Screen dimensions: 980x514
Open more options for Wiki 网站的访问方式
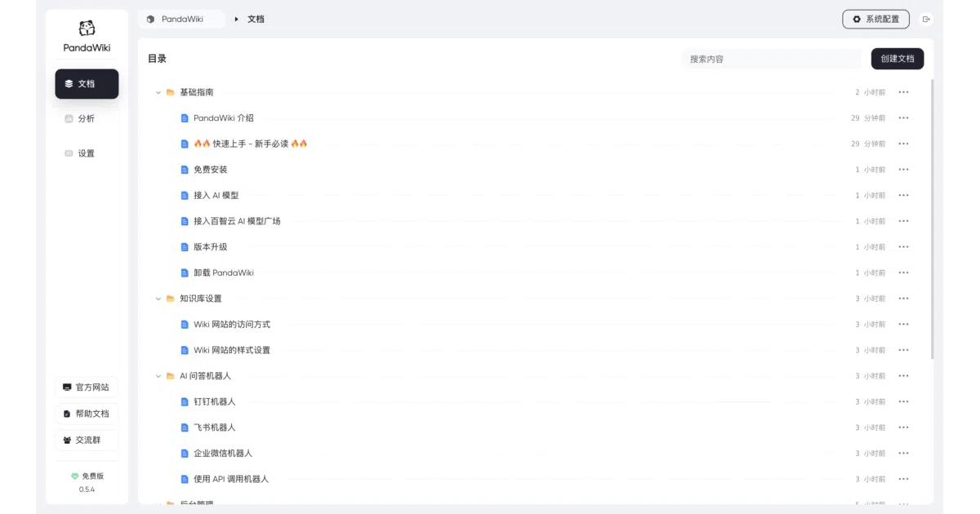click(x=903, y=325)
